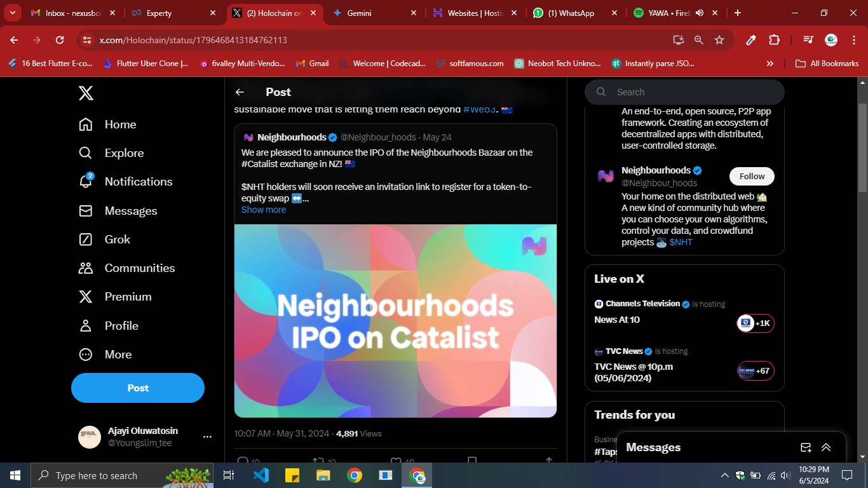This screenshot has height=488, width=868.
Task: Open account menu dots beside Ajayi Oluwatosin
Action: coord(207,437)
